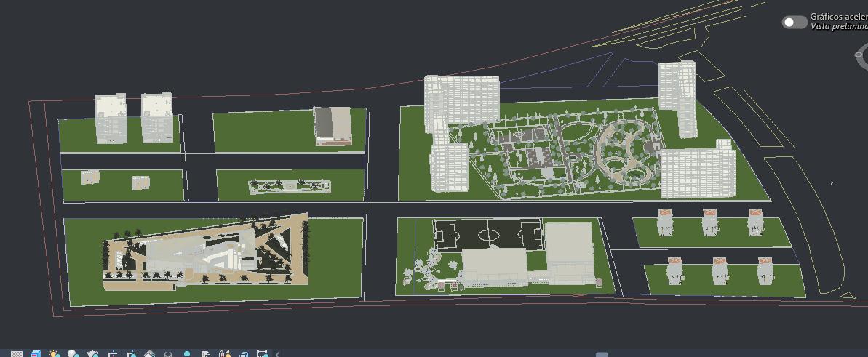Open the sun lighting settings icon
Screen dimensions: 868x357
pyautogui.click(x=54, y=354)
